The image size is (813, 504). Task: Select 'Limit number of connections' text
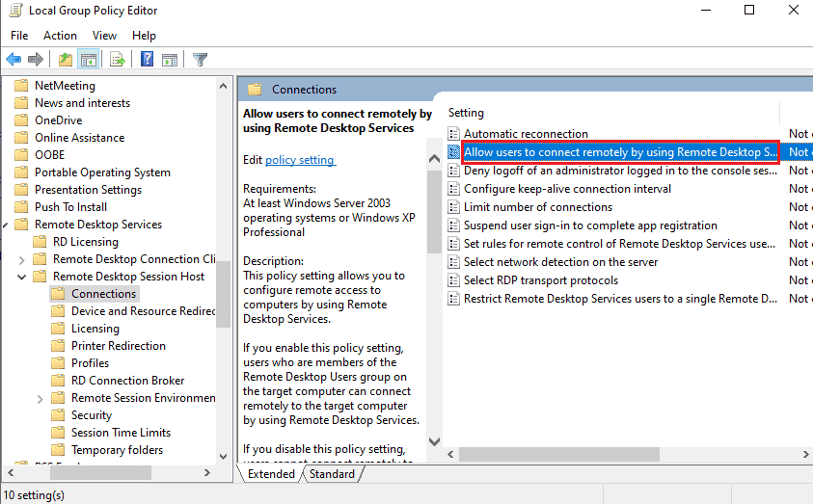(538, 207)
